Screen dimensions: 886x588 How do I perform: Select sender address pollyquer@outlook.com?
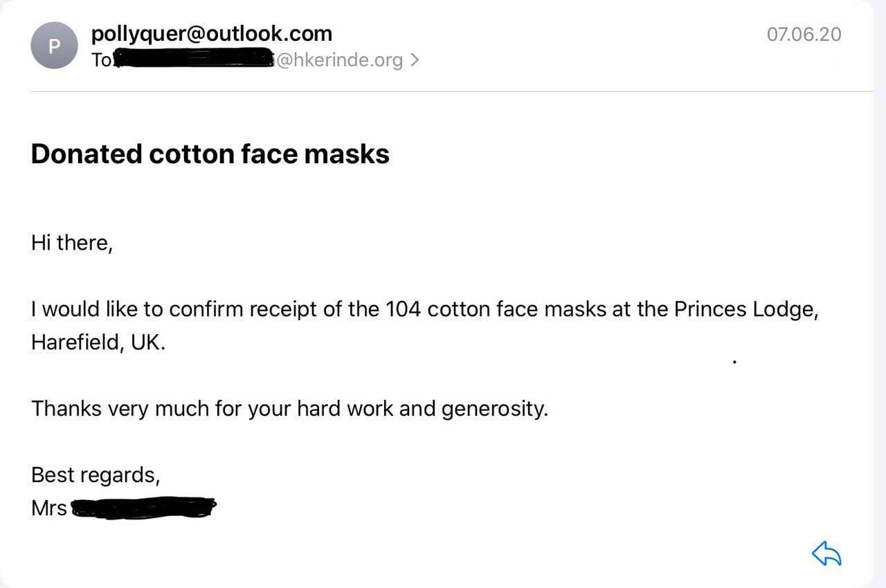tap(211, 33)
